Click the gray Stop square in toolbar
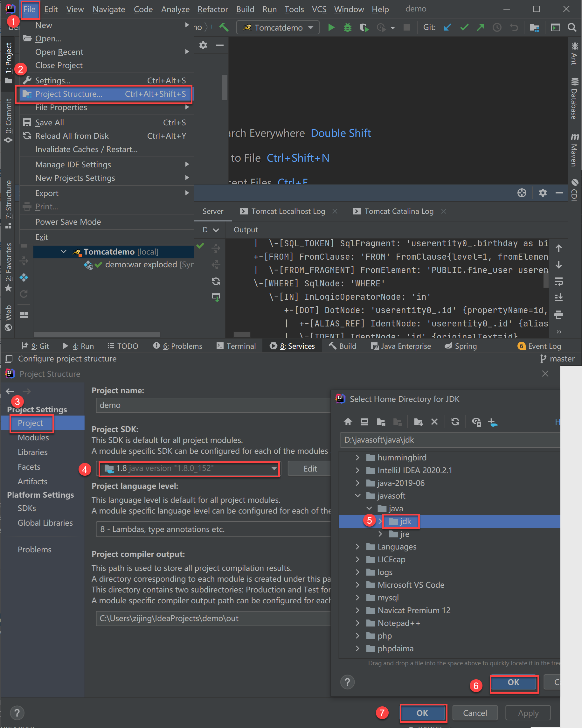Viewport: 582px width, 728px height. [x=407, y=27]
